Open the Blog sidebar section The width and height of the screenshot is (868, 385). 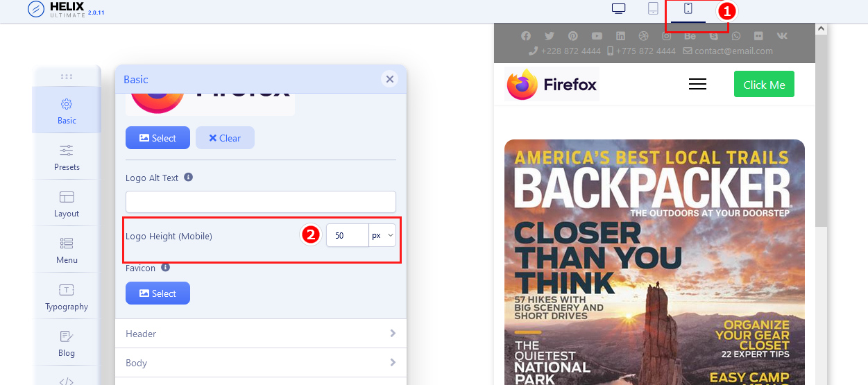click(67, 343)
